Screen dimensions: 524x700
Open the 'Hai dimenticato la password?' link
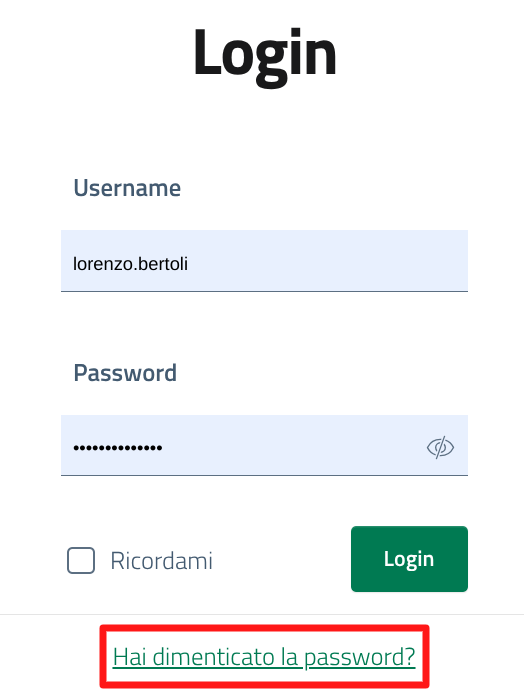tap(264, 657)
